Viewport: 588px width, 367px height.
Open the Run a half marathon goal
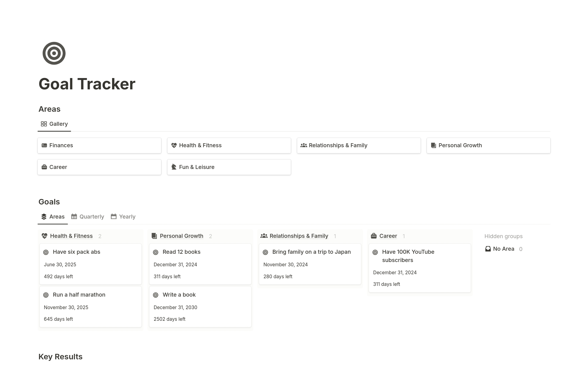(79, 295)
